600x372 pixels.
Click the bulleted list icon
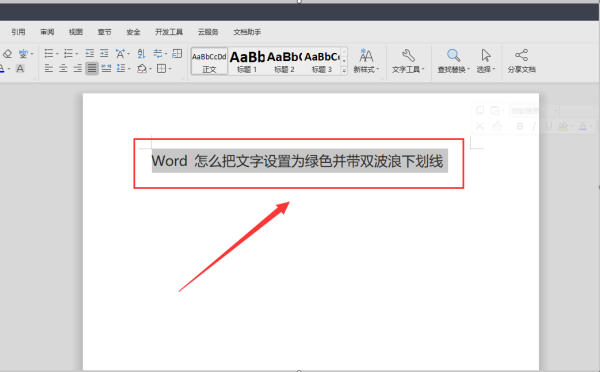tap(49, 54)
